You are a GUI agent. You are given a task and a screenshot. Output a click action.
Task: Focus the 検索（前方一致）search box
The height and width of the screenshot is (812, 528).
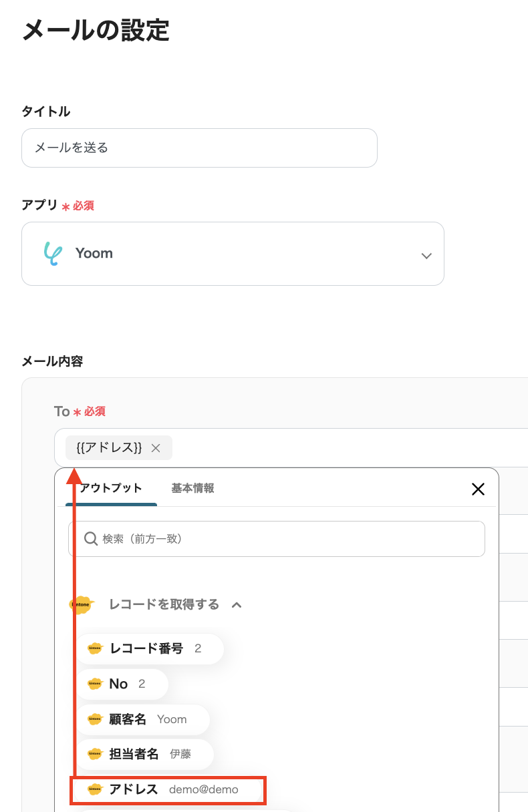tap(287, 539)
